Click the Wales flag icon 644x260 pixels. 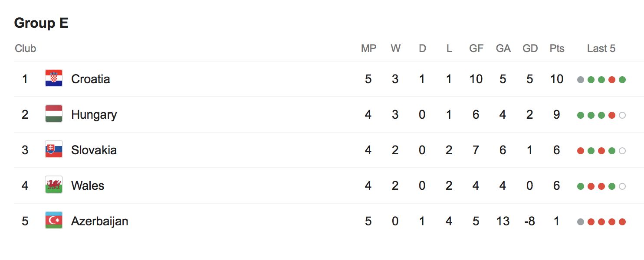54,185
